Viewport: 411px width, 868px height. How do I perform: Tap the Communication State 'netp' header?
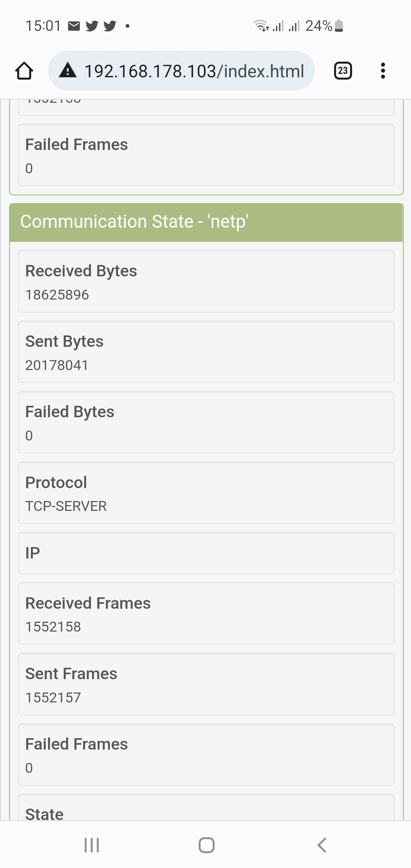point(206,222)
